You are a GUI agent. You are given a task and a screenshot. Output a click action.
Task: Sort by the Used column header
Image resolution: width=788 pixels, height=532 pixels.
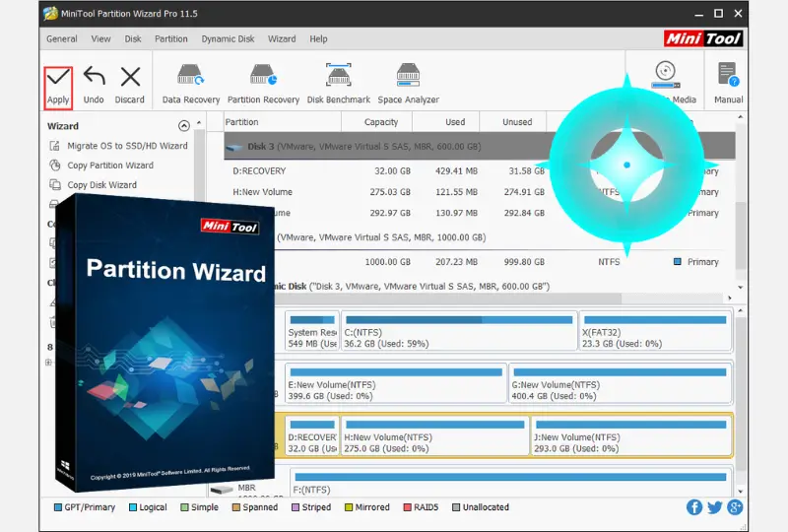(x=446, y=122)
